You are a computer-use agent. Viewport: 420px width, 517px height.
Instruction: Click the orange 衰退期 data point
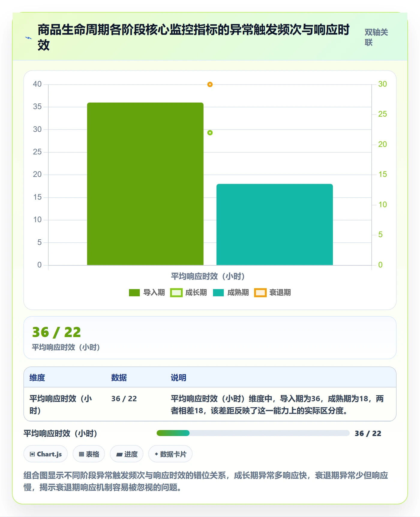[210, 85]
